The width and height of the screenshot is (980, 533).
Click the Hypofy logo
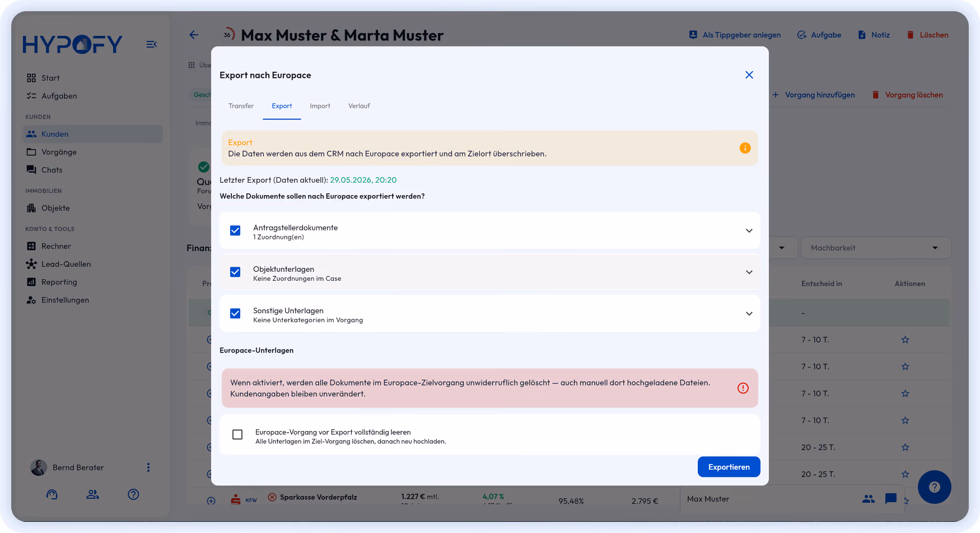coord(73,44)
